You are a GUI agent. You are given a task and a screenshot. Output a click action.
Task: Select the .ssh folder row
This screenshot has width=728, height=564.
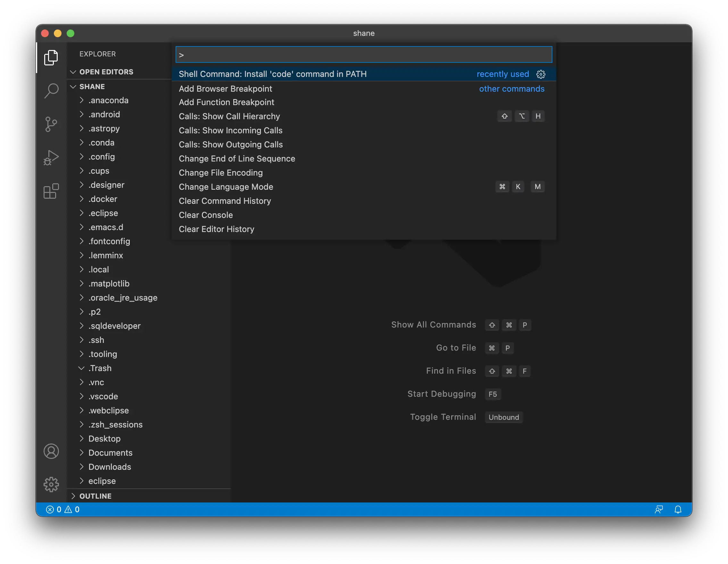click(x=149, y=340)
